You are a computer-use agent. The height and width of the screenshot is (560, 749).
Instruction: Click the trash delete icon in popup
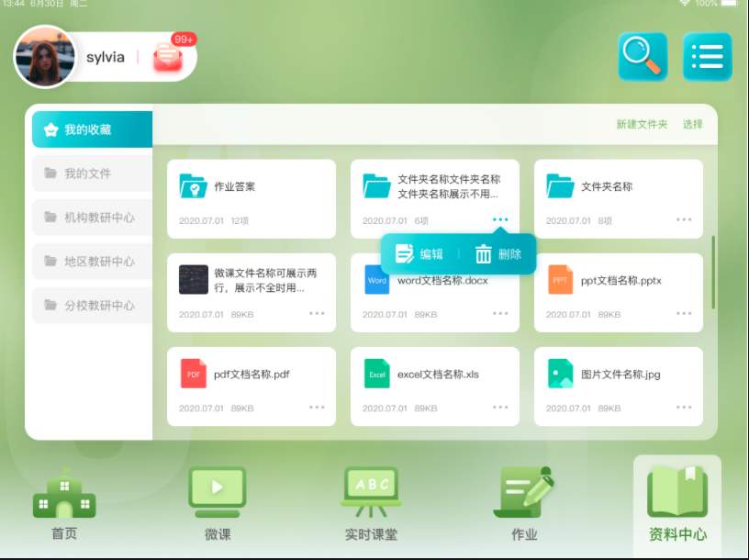pos(484,254)
